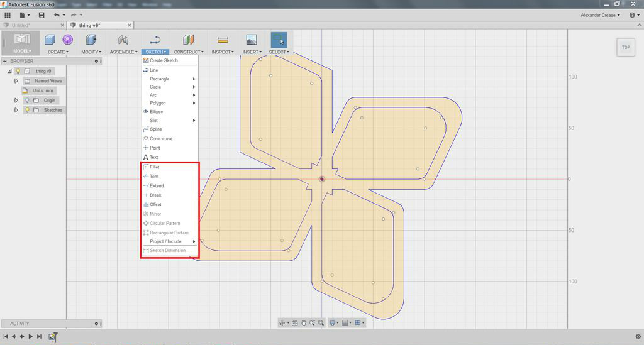Screen dimensions: 644x345
Task: Click the Save disk icon
Action: 42,15
